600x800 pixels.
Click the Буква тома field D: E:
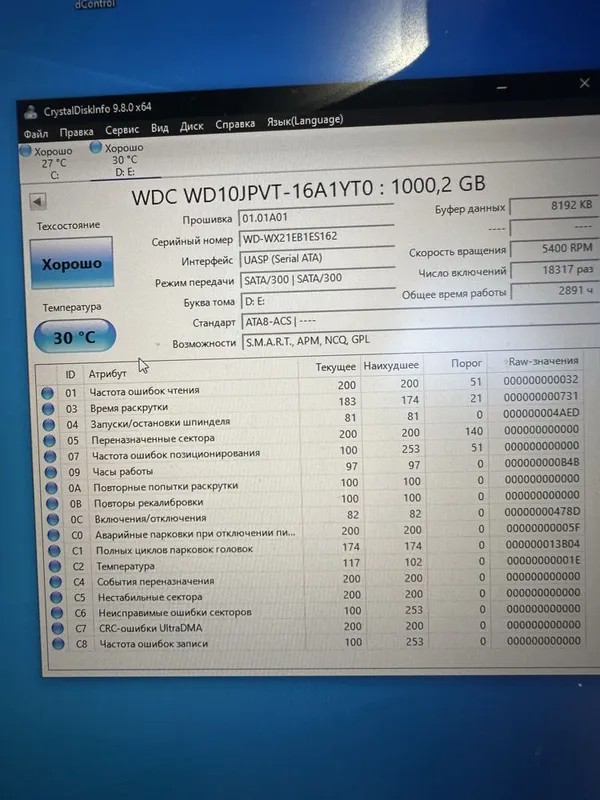[318, 299]
